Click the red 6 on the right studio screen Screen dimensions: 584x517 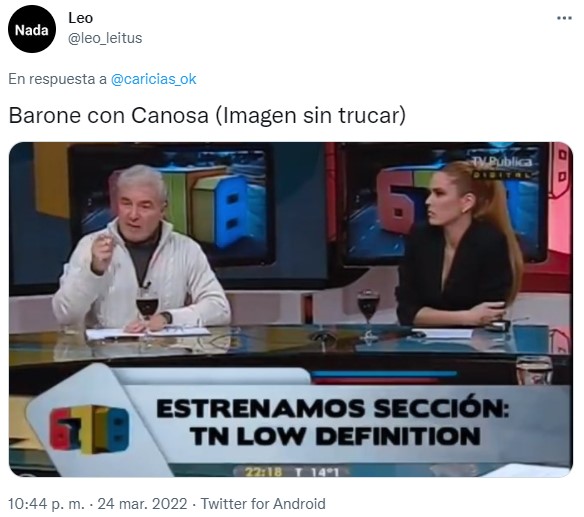pyautogui.click(x=396, y=201)
